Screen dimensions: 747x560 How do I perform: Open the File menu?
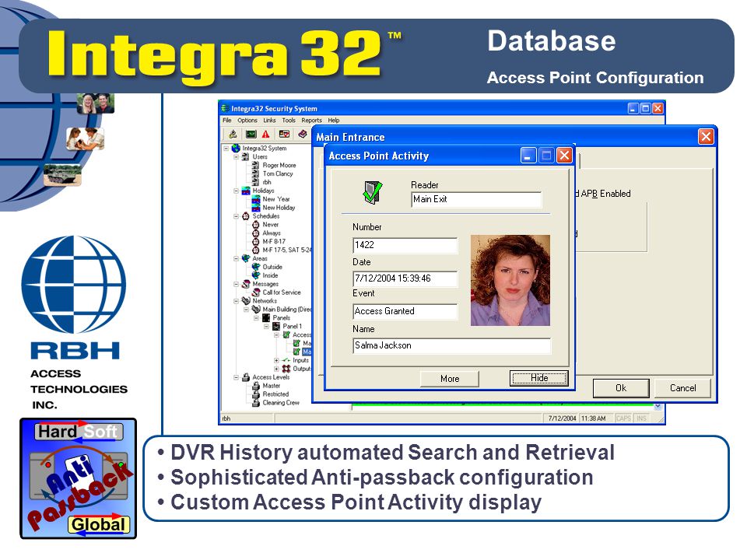pos(226,121)
